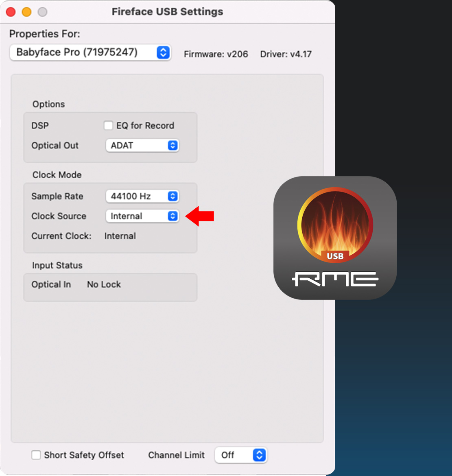Click the Clock Source label
Screen dimensions: 452x476
point(59,216)
